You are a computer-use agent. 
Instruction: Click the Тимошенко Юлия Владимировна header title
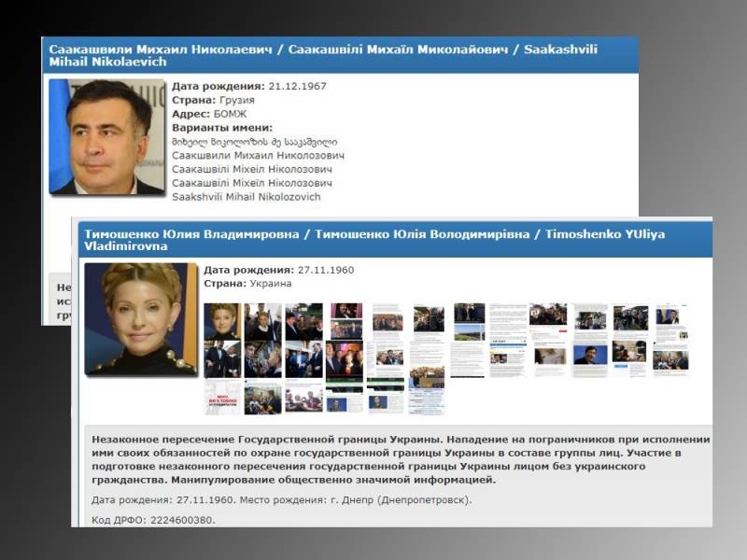(374, 240)
